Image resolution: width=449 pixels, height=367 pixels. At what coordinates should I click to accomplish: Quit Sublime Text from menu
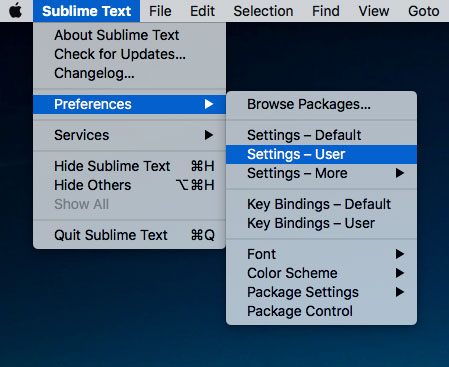129,235
